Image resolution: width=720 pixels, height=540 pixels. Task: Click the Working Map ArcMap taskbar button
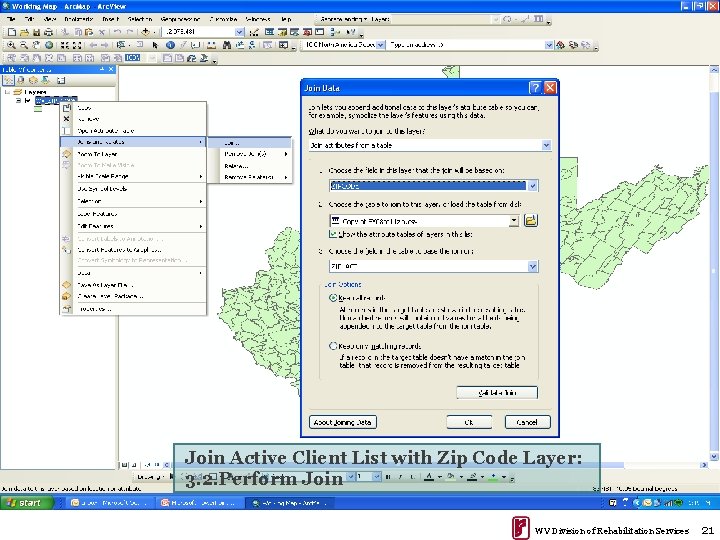point(290,503)
